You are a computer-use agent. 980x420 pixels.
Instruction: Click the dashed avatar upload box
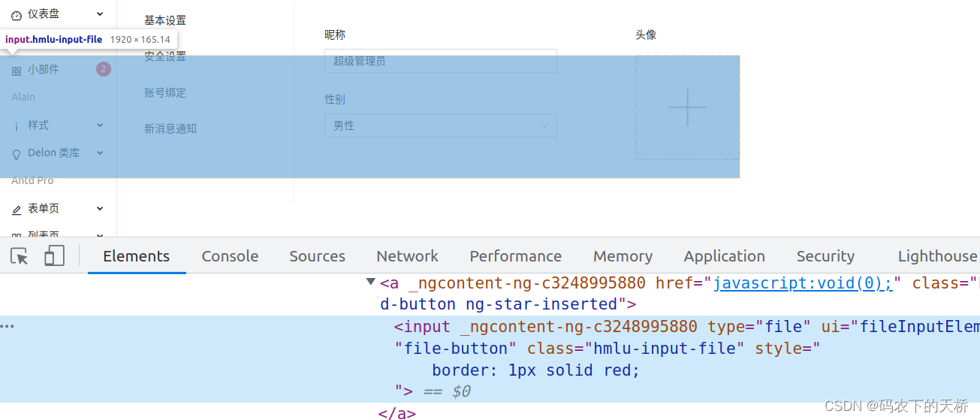point(688,107)
